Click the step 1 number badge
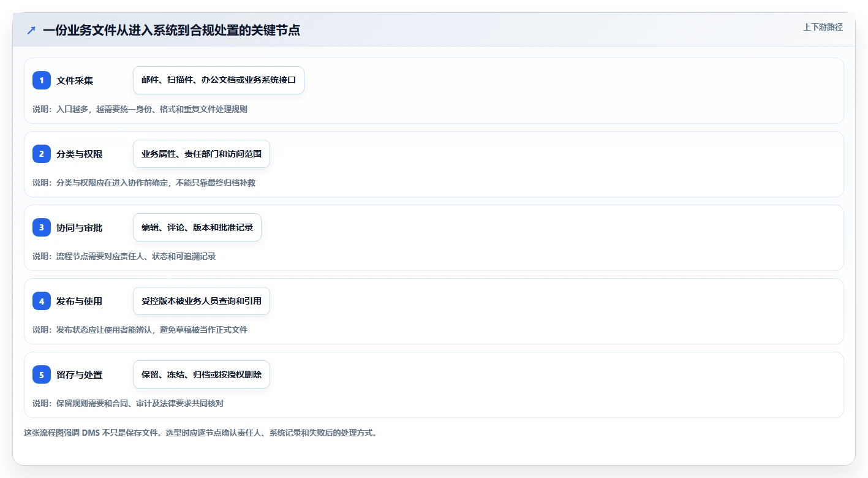This screenshot has width=868, height=478. click(x=42, y=80)
